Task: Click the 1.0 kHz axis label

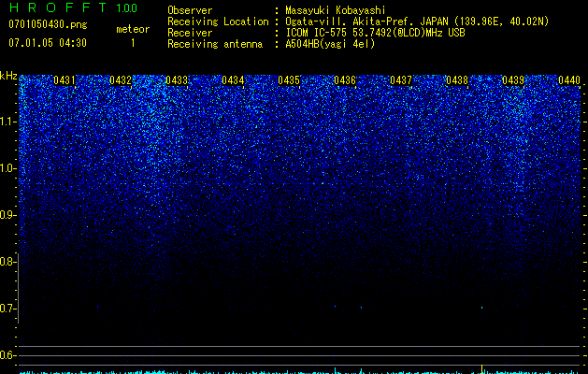Action: pyautogui.click(x=8, y=168)
